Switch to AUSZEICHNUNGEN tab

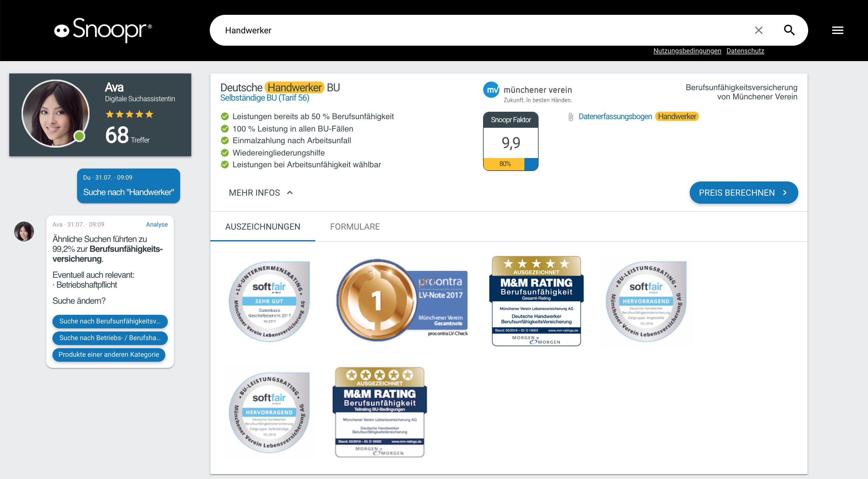(x=262, y=227)
